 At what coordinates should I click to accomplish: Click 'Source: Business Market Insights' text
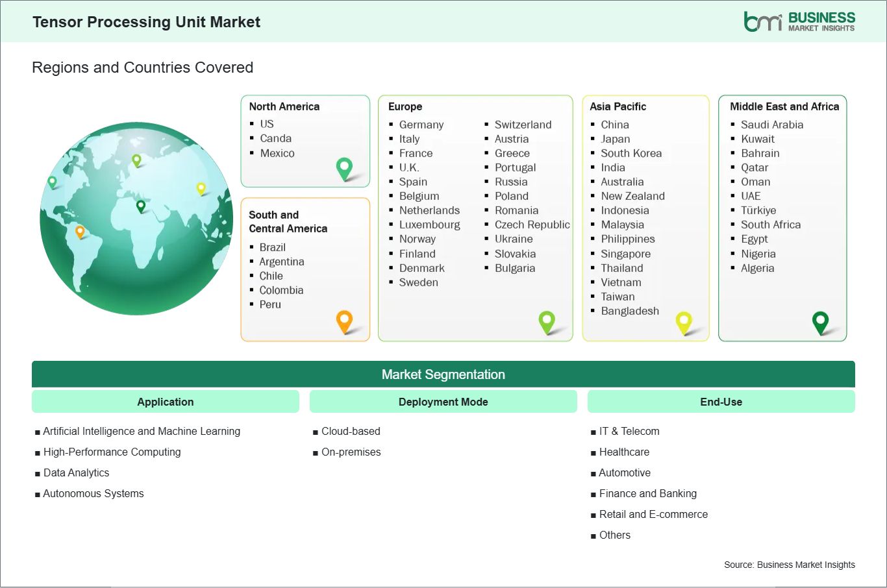790,565
